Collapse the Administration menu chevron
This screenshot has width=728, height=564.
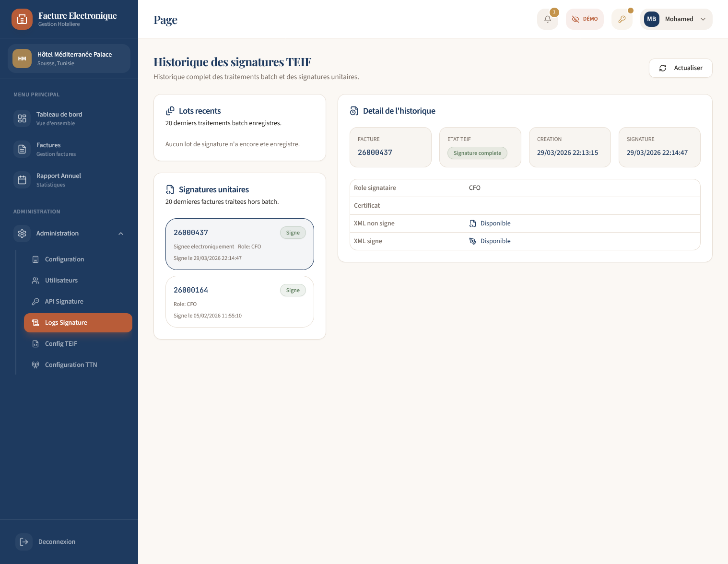tap(121, 234)
